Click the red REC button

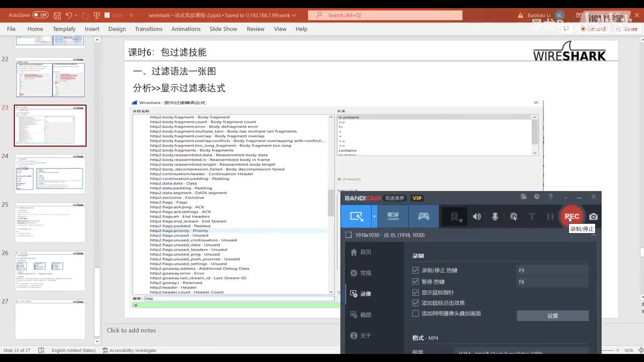tap(572, 217)
